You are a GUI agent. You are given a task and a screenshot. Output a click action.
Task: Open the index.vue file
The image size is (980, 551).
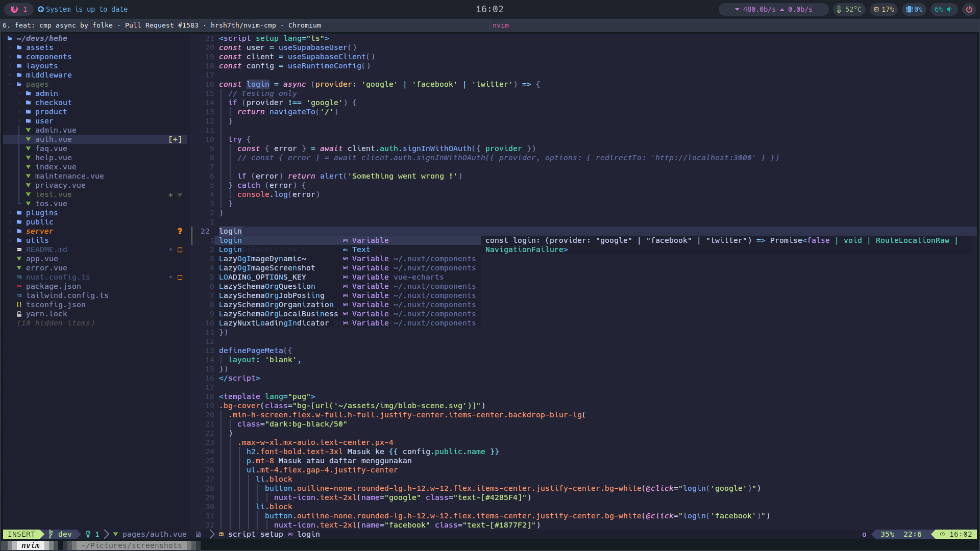(56, 167)
